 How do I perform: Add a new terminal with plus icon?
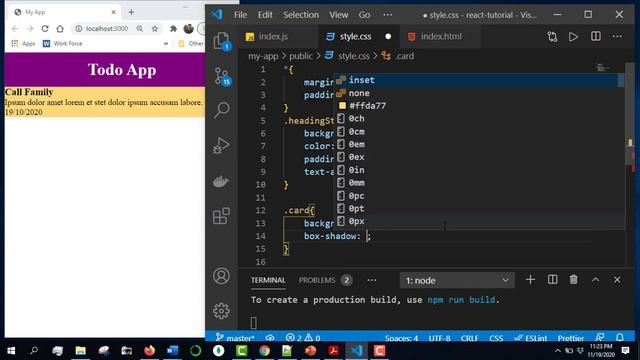tap(530, 280)
